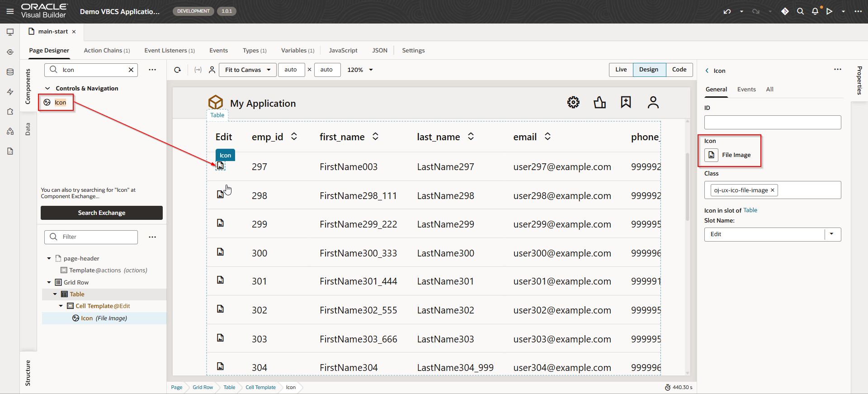Click the table's vertical scrollbar
868x394 pixels.
[x=688, y=185]
